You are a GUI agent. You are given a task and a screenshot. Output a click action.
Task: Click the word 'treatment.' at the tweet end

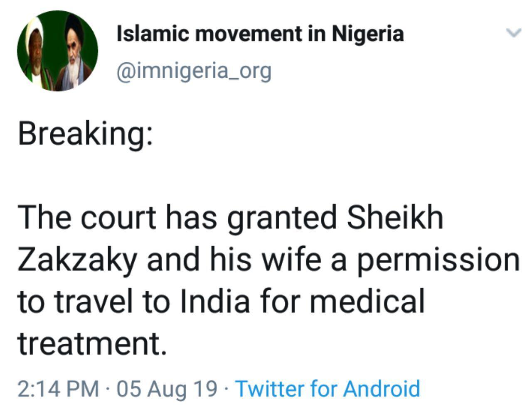click(x=92, y=343)
